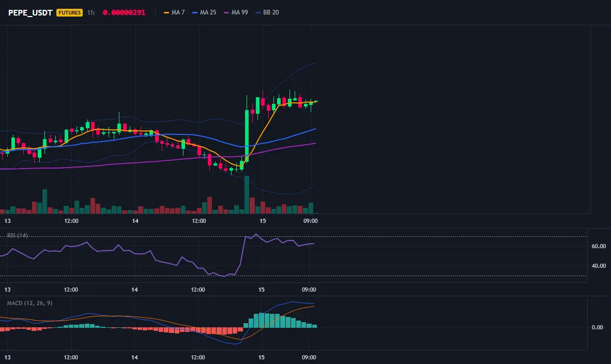The height and width of the screenshot is (364, 611).
Task: Click the large green breakout candle
Action: click(247, 135)
